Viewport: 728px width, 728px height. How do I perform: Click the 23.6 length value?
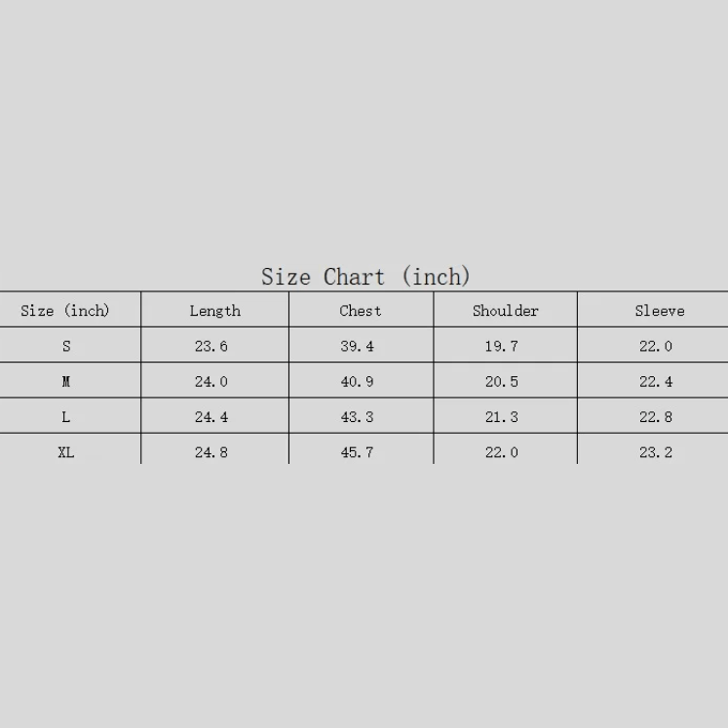pos(211,346)
